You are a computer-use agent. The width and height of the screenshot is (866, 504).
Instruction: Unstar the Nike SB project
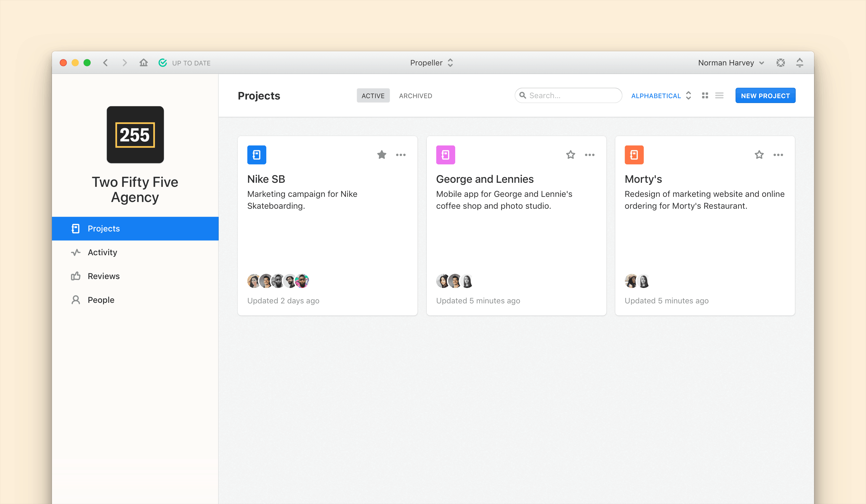tap(382, 155)
